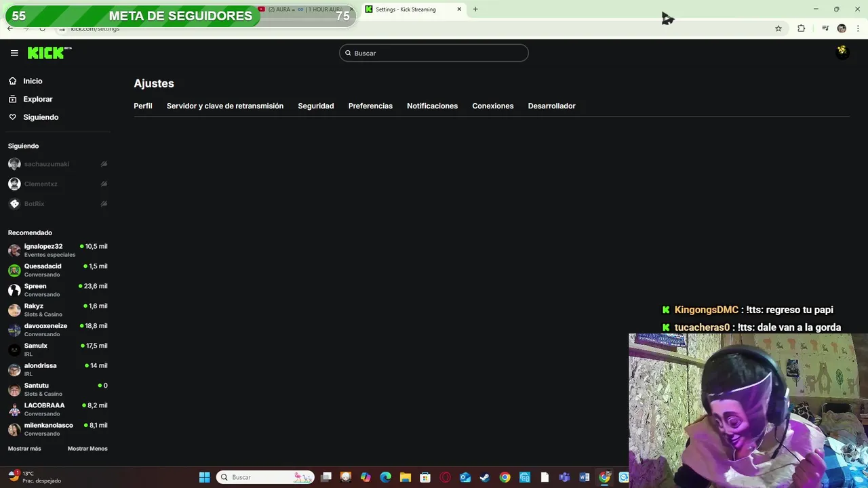Screen dimensions: 868x488
Task: Focus the Windows taskbar Buscar box
Action: tap(265, 477)
